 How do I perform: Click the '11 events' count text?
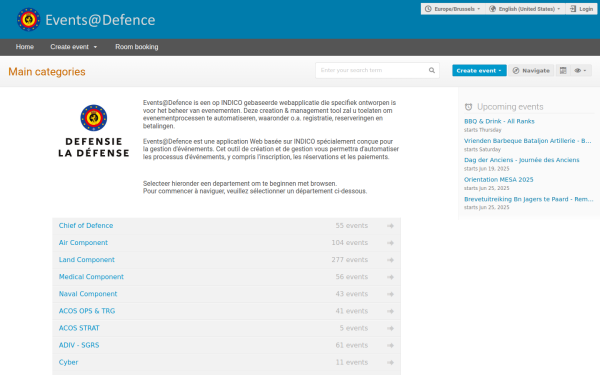click(x=352, y=362)
